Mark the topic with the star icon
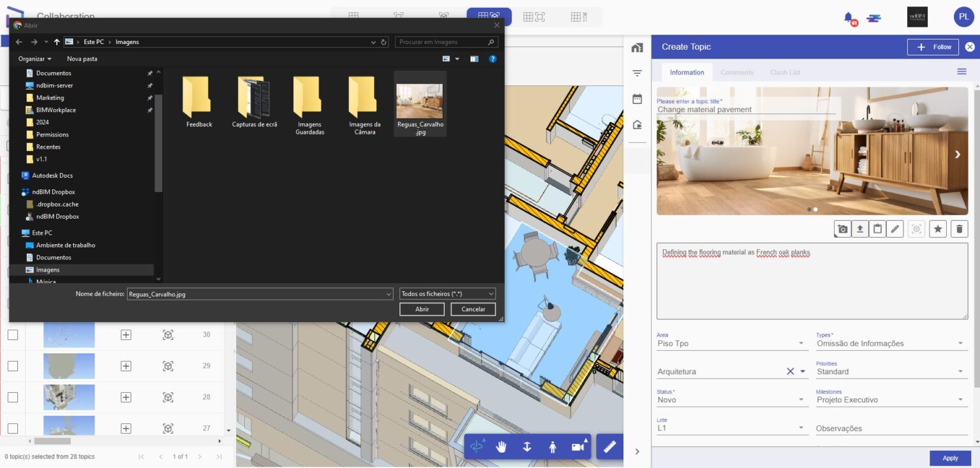The image size is (980, 468). [x=938, y=228]
